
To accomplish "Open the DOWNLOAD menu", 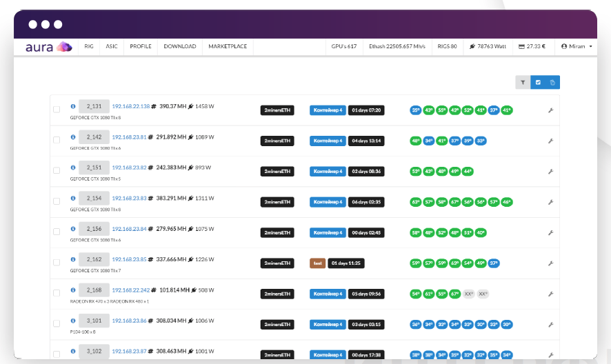I will [180, 46].
